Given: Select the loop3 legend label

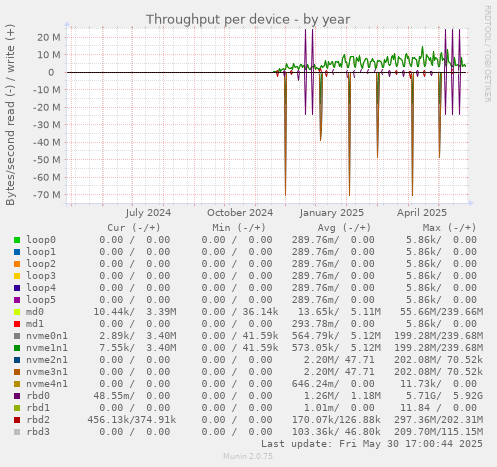Looking at the screenshot, I should [x=41, y=276].
